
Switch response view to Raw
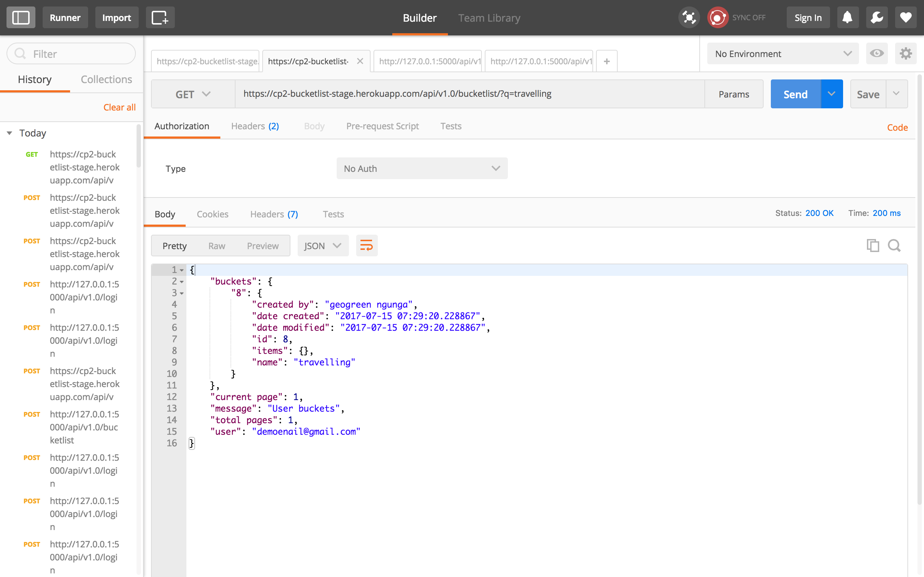(x=216, y=246)
